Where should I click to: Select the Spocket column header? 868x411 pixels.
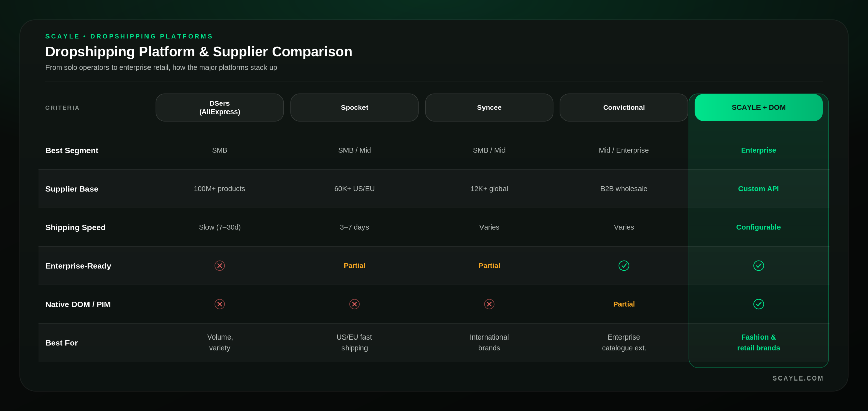354,107
